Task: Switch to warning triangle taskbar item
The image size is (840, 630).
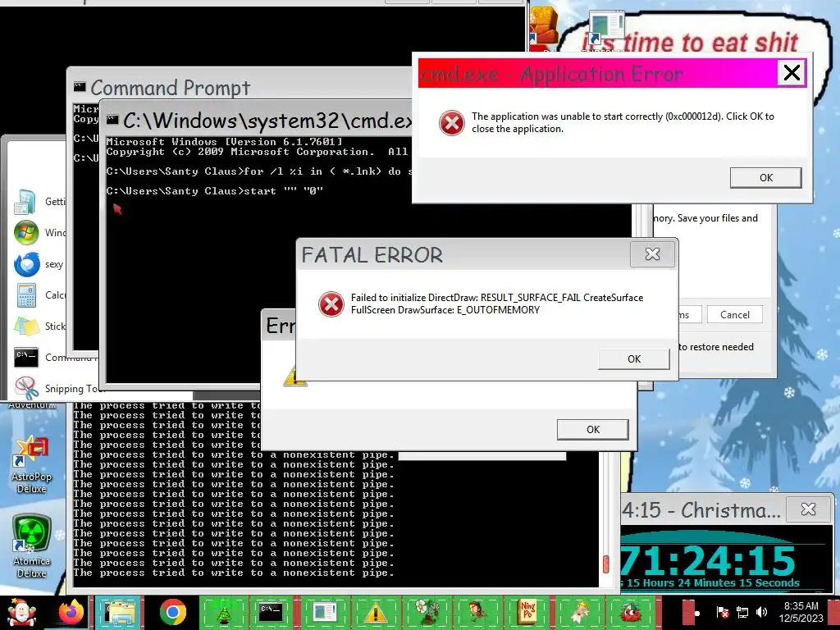Action: pos(376,612)
